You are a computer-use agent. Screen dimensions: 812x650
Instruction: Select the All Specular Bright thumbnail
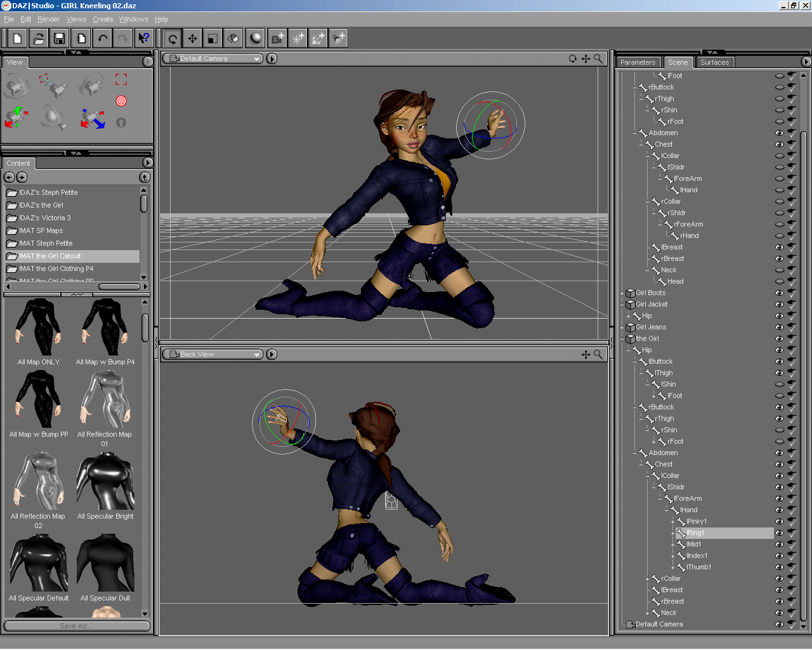point(105,482)
